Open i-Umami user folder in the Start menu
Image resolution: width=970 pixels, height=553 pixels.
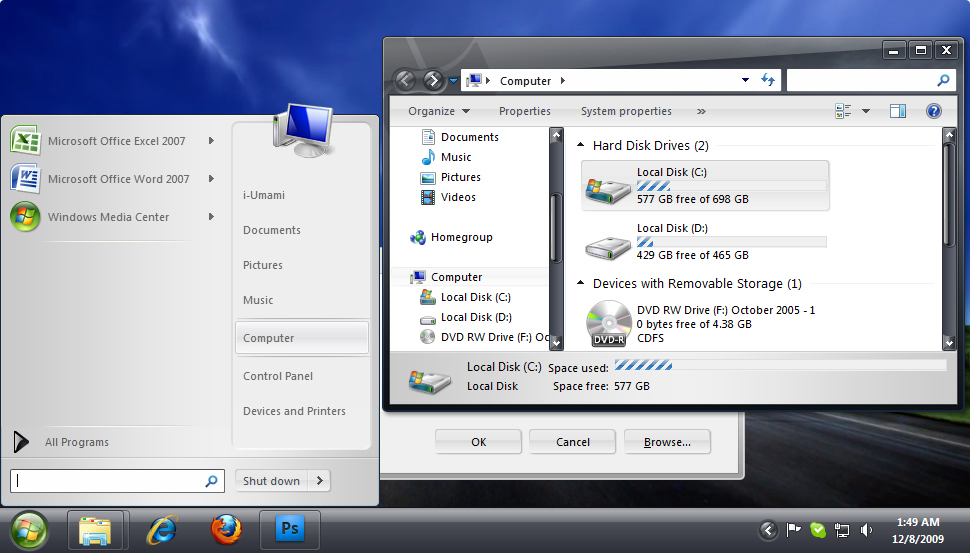pyautogui.click(x=264, y=195)
